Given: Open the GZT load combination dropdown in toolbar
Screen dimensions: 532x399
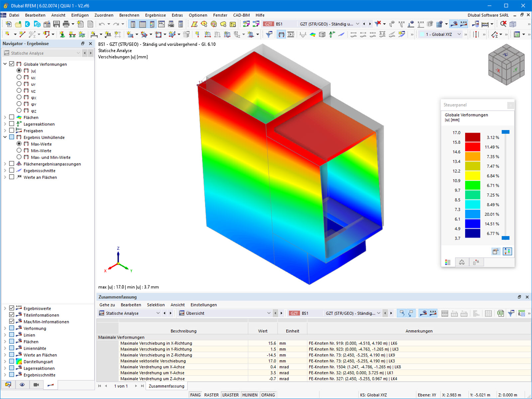Looking at the screenshot, I should point(357,24).
